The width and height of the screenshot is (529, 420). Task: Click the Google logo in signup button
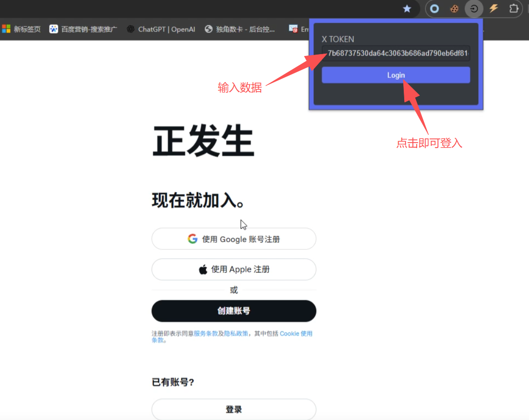point(193,238)
